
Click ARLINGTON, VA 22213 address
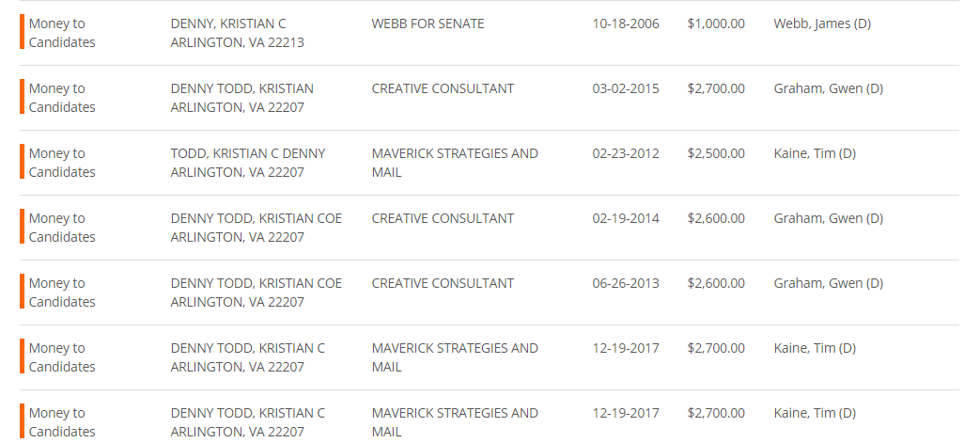238,43
